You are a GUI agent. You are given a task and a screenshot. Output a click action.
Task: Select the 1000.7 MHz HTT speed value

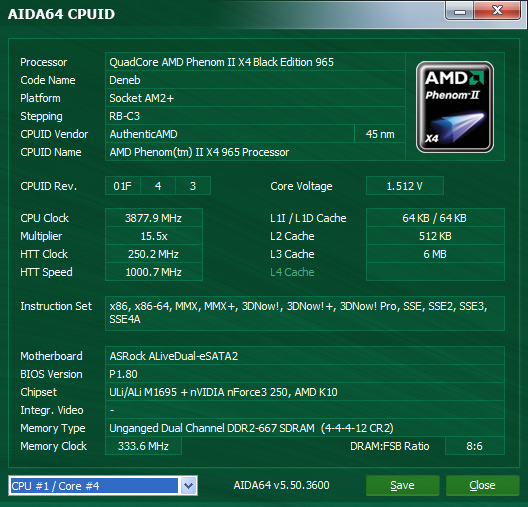pyautogui.click(x=154, y=272)
